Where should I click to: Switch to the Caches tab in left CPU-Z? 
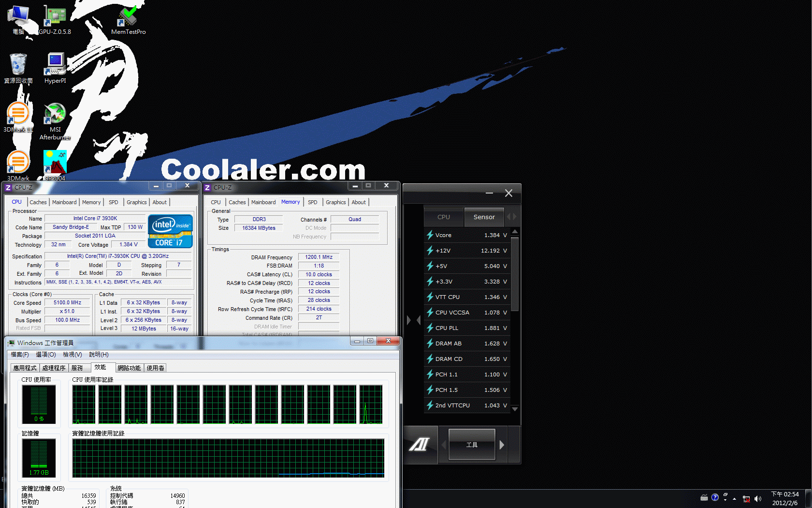[x=38, y=202]
